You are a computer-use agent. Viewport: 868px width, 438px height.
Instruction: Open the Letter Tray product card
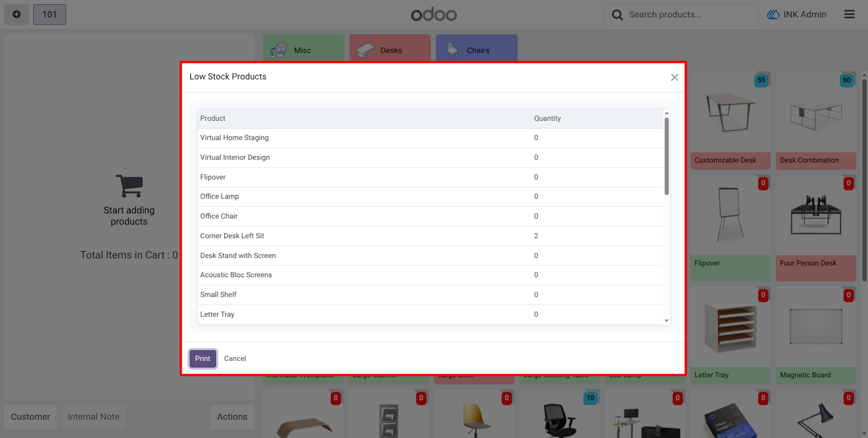click(x=730, y=336)
